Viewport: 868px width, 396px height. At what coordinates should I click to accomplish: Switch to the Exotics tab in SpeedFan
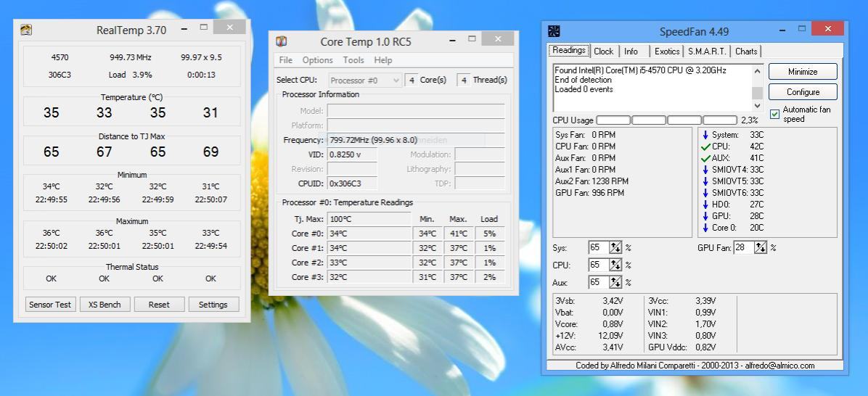666,51
